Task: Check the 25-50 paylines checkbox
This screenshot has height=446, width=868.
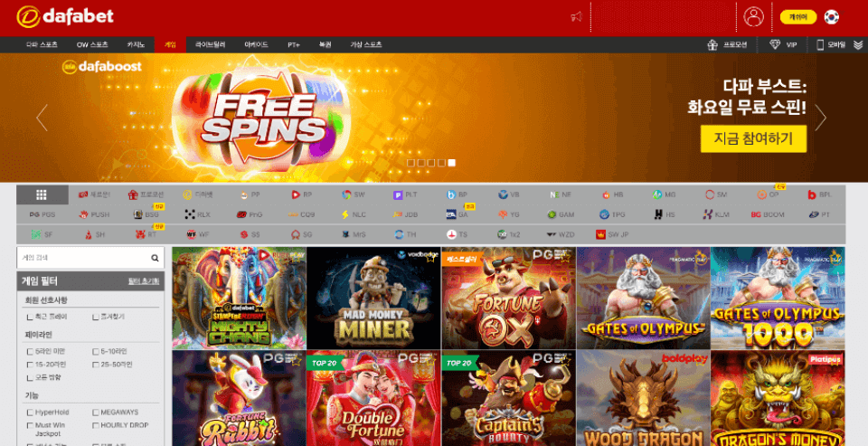Action: [96, 365]
